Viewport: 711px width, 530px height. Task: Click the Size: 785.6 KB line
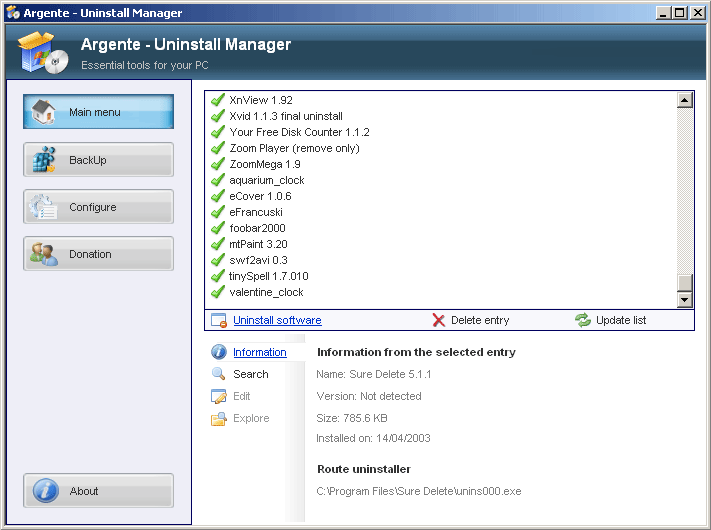coord(351,418)
